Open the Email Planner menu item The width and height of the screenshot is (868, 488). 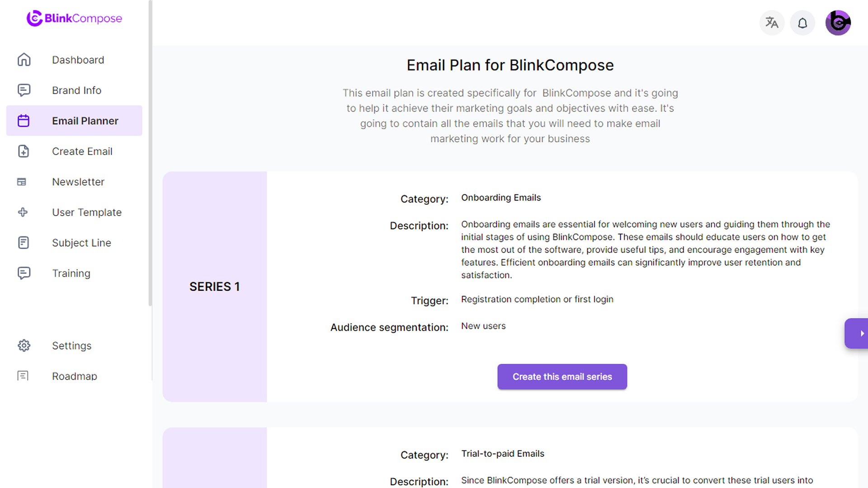pyautogui.click(x=85, y=121)
